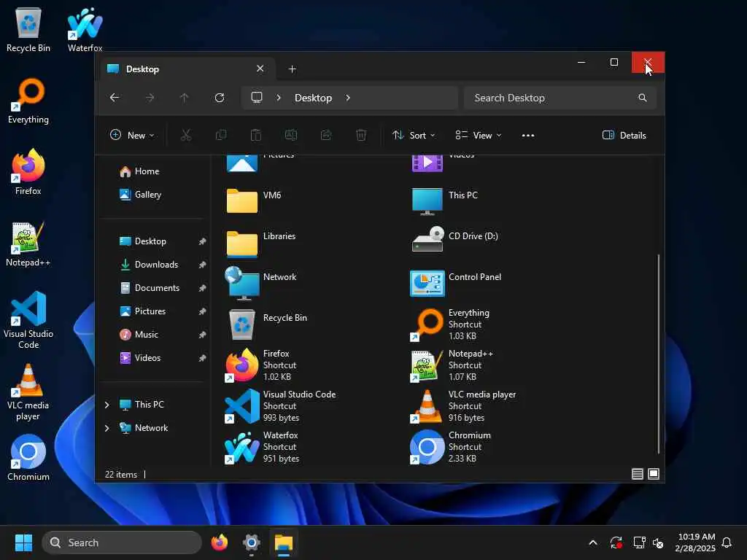Click the pin icon next to Videos

pyautogui.click(x=203, y=358)
